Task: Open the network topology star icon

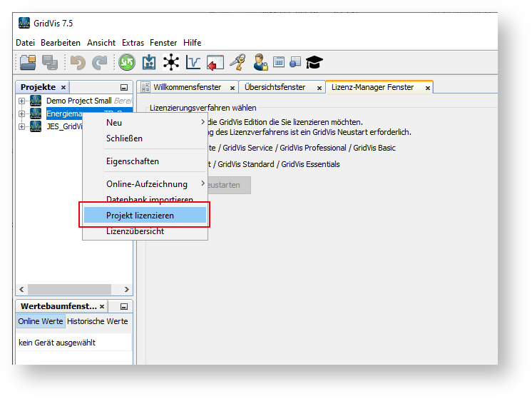Action: coord(171,63)
